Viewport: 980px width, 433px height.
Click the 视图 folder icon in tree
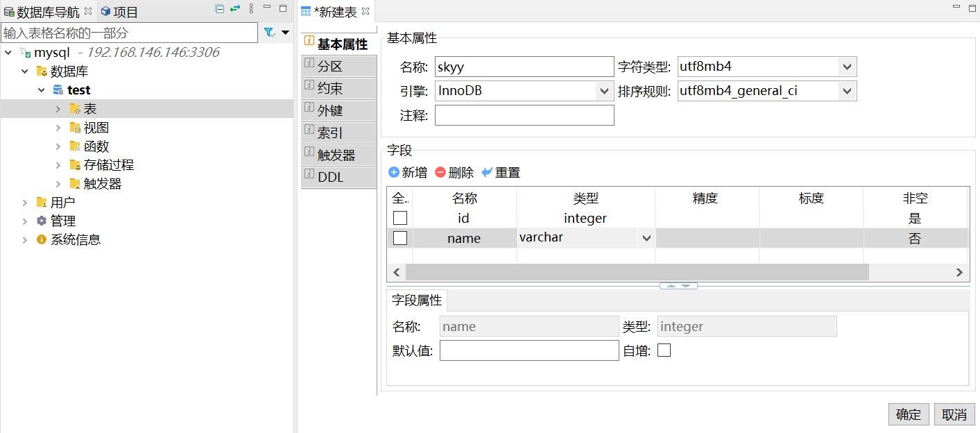coord(75,128)
